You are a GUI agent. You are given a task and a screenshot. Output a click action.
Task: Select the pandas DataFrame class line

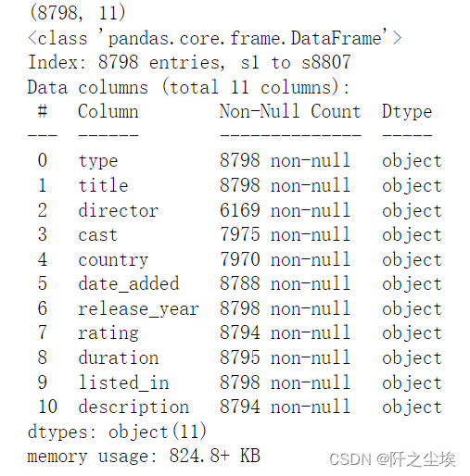(x=215, y=38)
